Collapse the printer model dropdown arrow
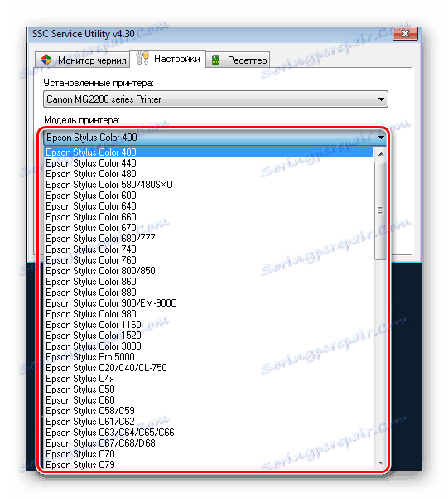 coord(381,138)
